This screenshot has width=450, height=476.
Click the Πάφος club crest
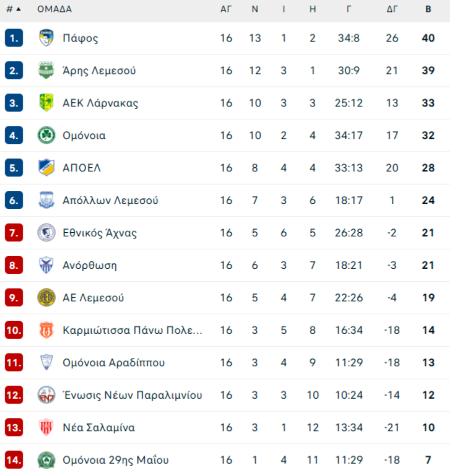tap(46, 38)
